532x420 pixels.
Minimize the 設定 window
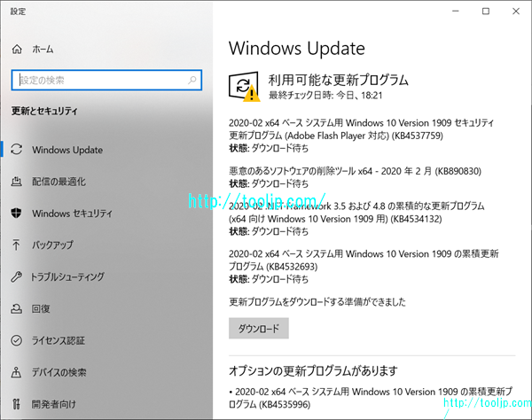pyautogui.click(x=456, y=12)
